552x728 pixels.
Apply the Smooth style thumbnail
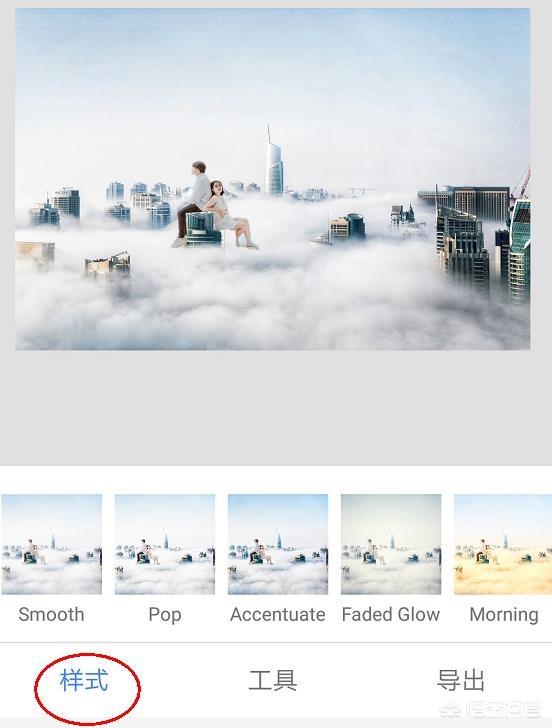point(52,544)
